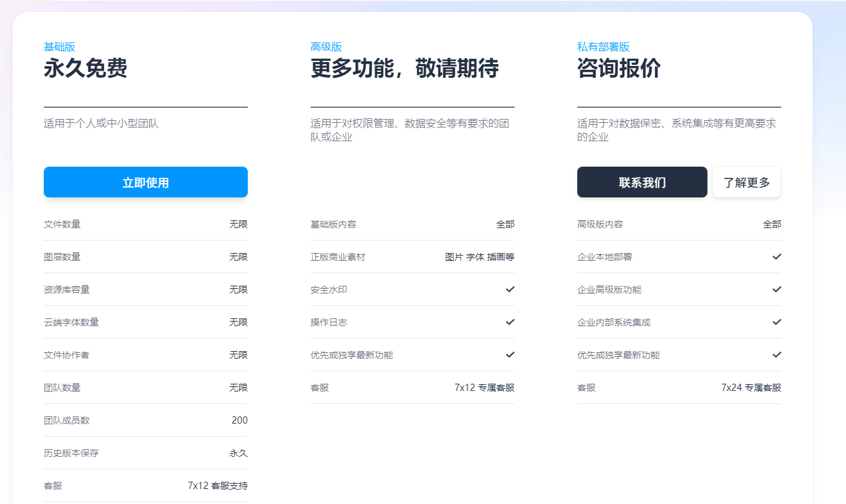Click the 历史版本保存 row label

pyautogui.click(x=71, y=453)
